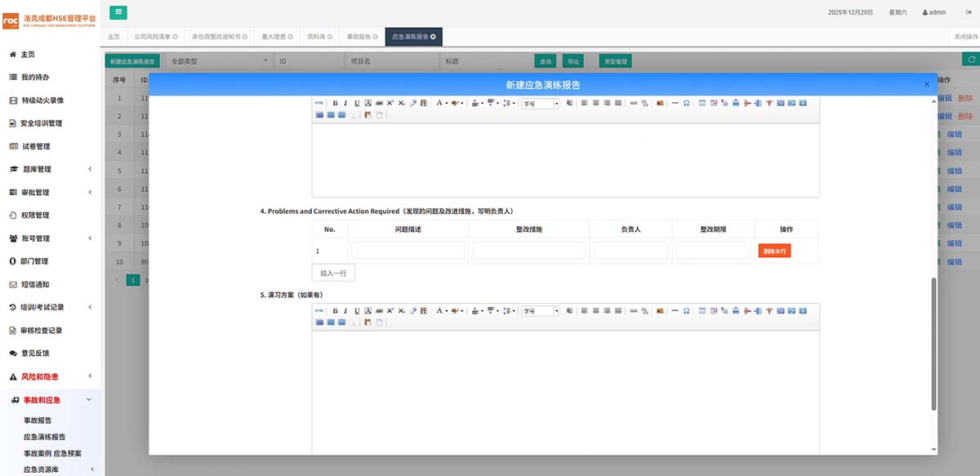Insert horizontal line in section 5 editor
The image size is (980, 476).
click(x=675, y=311)
